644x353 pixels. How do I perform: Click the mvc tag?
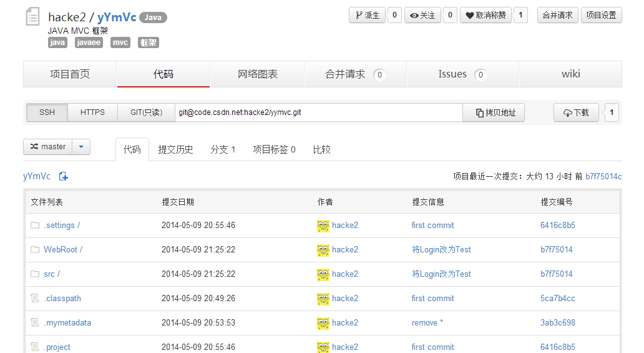click(120, 42)
